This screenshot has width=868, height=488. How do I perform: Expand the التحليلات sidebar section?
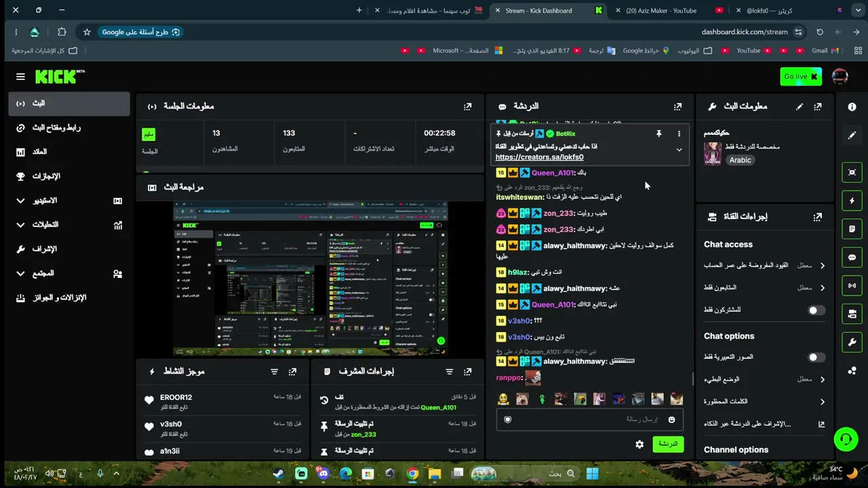pyautogui.click(x=20, y=225)
